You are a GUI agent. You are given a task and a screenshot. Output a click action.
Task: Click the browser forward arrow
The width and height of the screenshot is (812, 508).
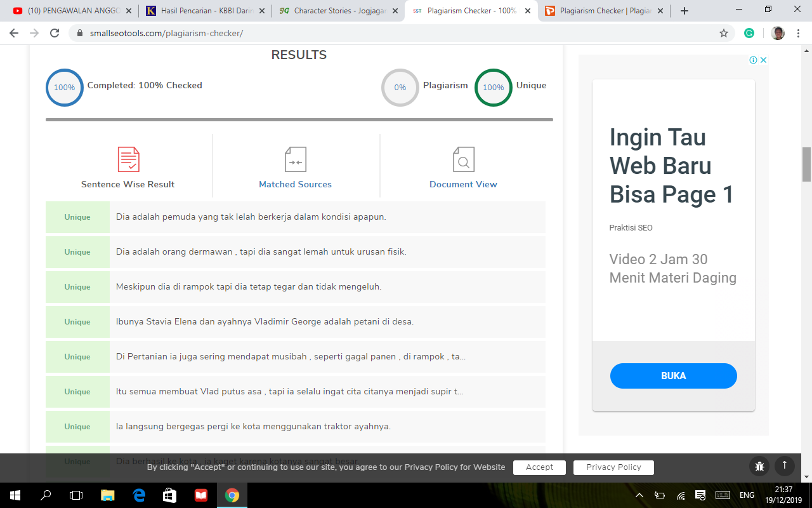pos(34,33)
